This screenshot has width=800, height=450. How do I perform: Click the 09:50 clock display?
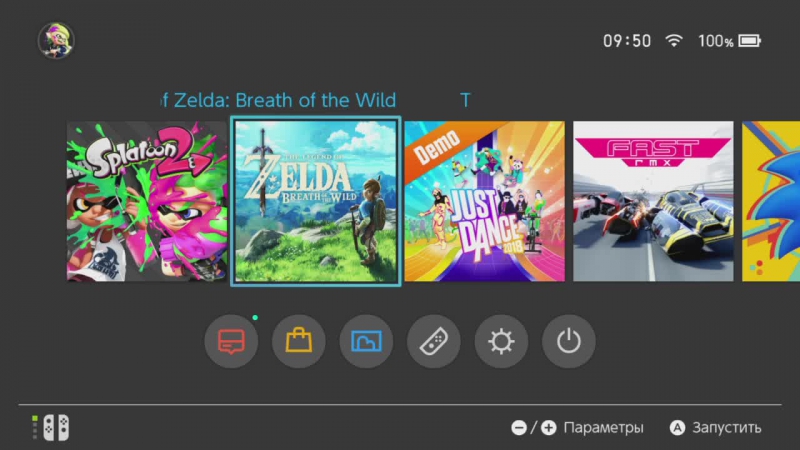[x=627, y=41]
